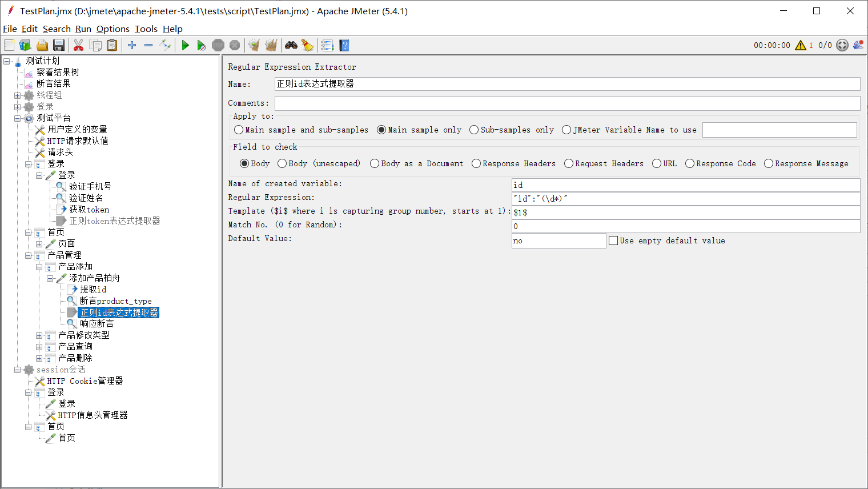This screenshot has width=868, height=489.
Task: Click the Stop test toolbar icon
Action: pyautogui.click(x=218, y=45)
